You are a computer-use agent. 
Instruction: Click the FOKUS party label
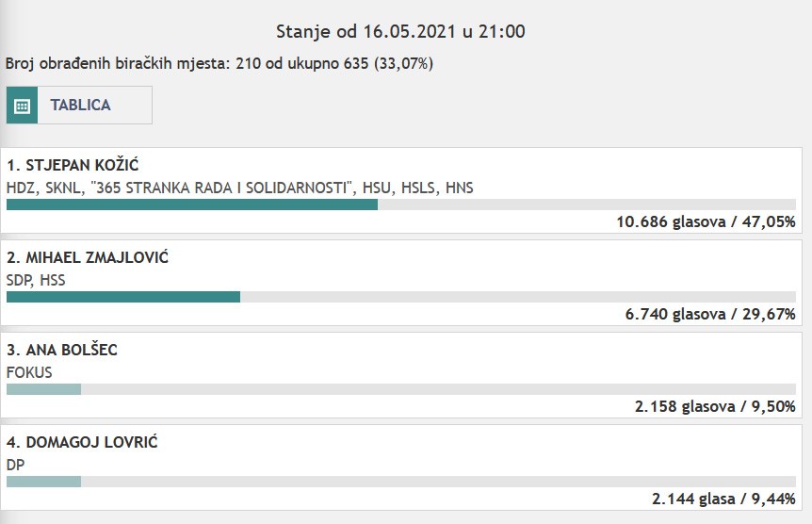click(x=29, y=372)
